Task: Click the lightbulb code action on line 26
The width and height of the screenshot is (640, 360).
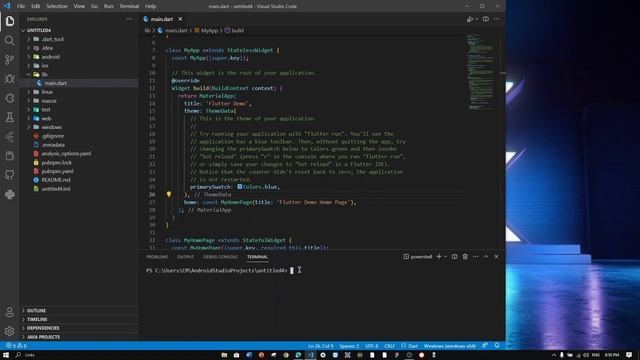Action: [169, 195]
